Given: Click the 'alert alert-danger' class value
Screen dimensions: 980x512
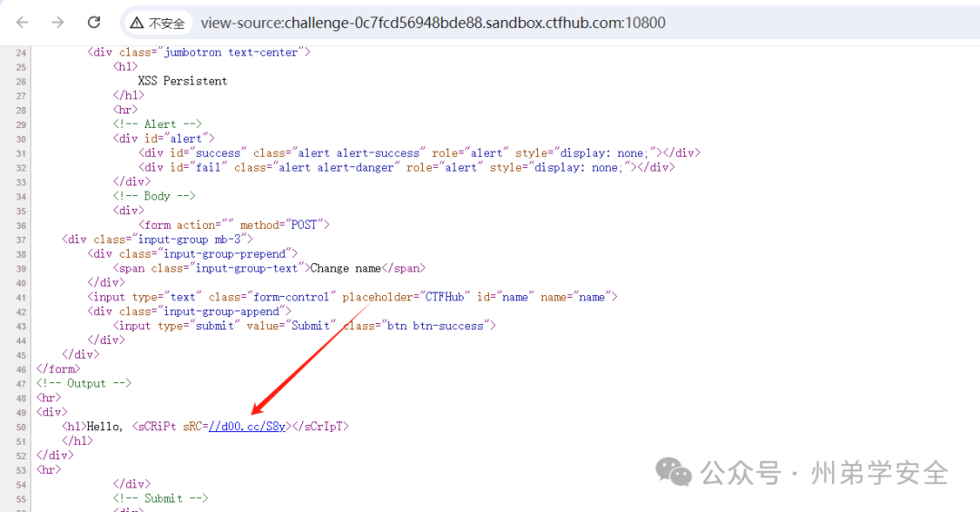Looking at the screenshot, I should [x=337, y=167].
